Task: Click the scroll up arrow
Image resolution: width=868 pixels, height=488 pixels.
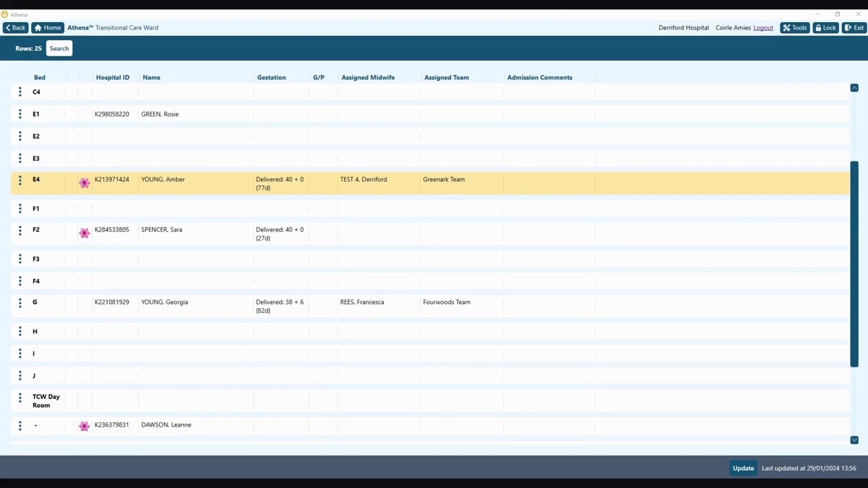Action: [x=854, y=88]
